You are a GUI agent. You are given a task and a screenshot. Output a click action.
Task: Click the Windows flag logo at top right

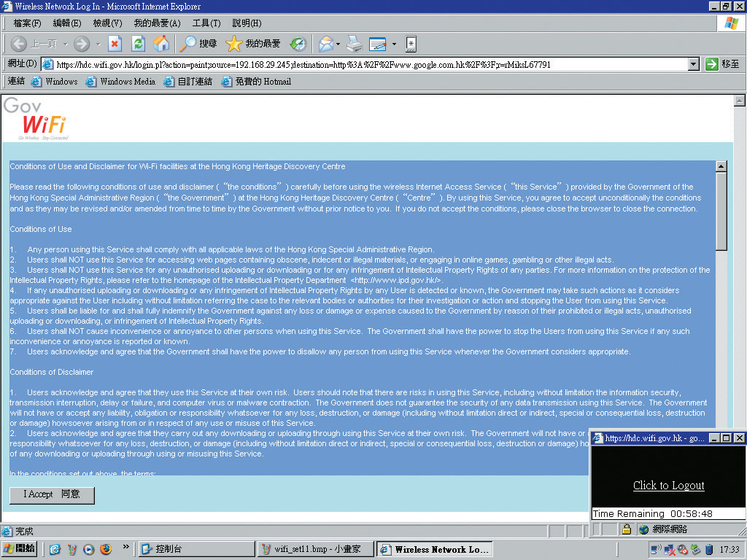point(732,23)
